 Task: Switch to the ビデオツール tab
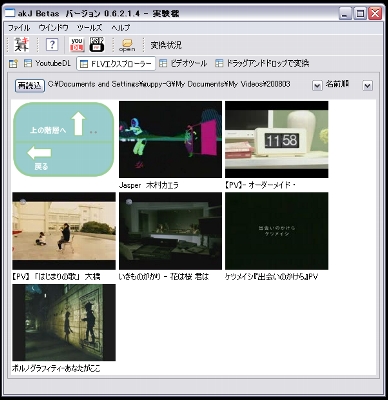(x=183, y=63)
